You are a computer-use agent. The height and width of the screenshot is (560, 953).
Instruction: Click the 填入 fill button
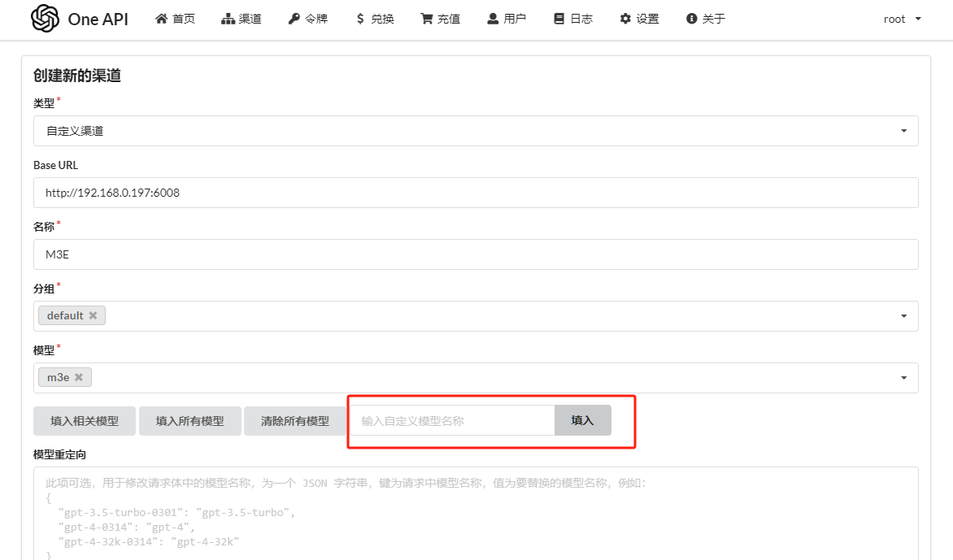[x=582, y=420]
